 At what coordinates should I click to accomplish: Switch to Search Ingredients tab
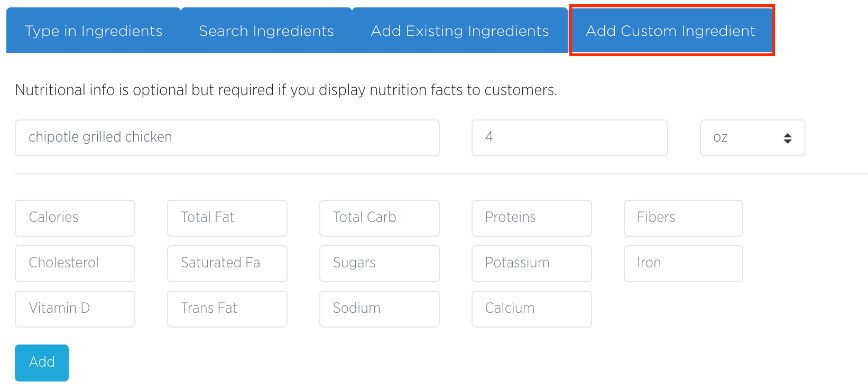click(x=266, y=31)
